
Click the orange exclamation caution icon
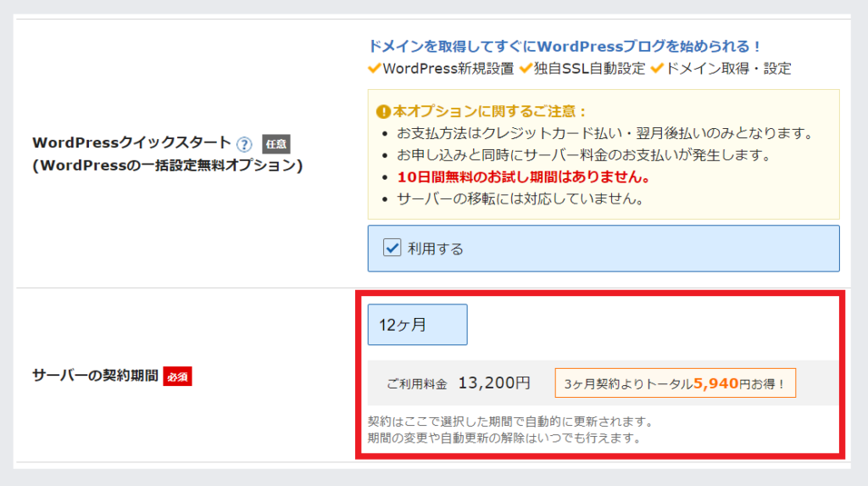[x=383, y=112]
